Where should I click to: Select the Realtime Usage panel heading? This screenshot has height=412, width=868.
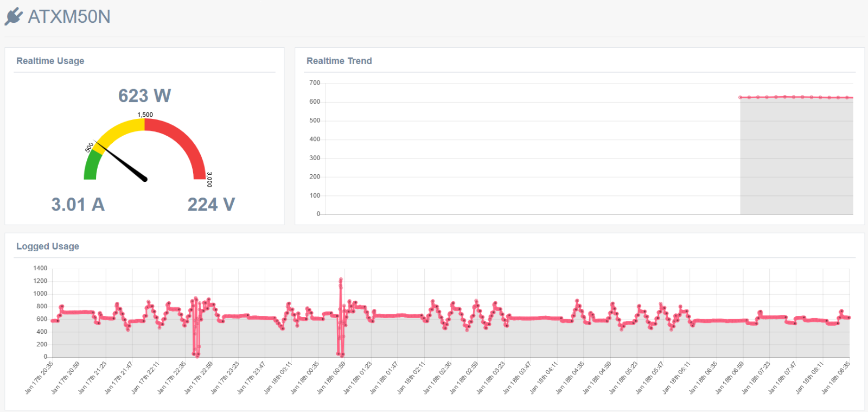pos(50,61)
